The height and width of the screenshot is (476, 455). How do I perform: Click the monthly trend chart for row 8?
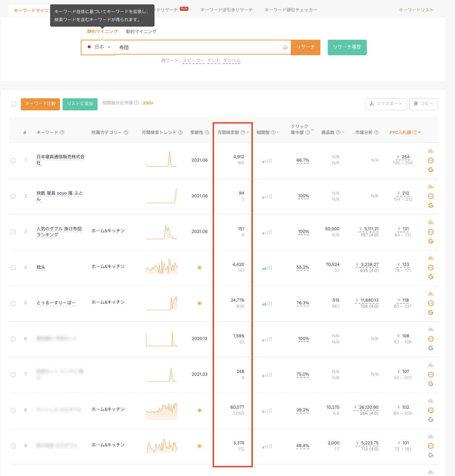pos(162,411)
